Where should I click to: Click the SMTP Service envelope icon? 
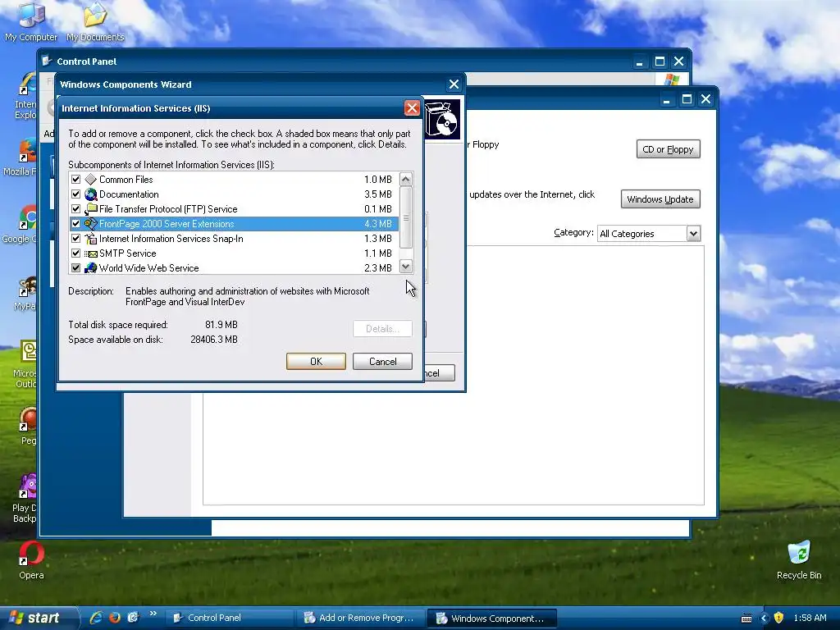(90, 253)
